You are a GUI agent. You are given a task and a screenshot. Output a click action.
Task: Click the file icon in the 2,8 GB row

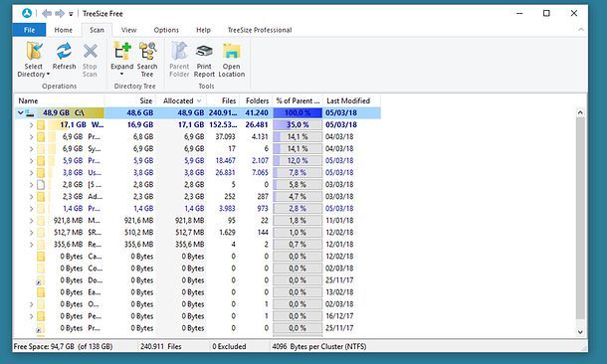point(41,185)
